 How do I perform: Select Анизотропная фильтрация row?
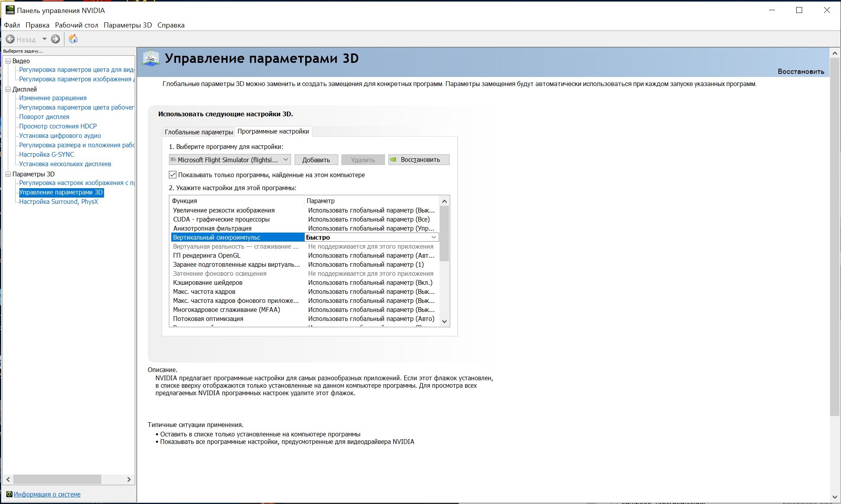[x=305, y=228]
